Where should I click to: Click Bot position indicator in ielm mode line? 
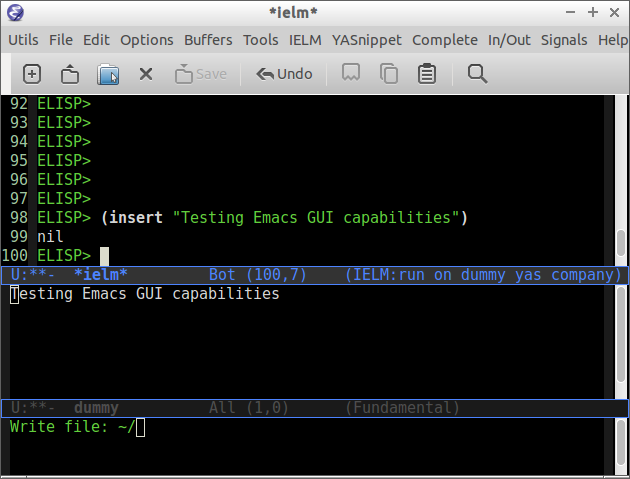pyautogui.click(x=222, y=275)
